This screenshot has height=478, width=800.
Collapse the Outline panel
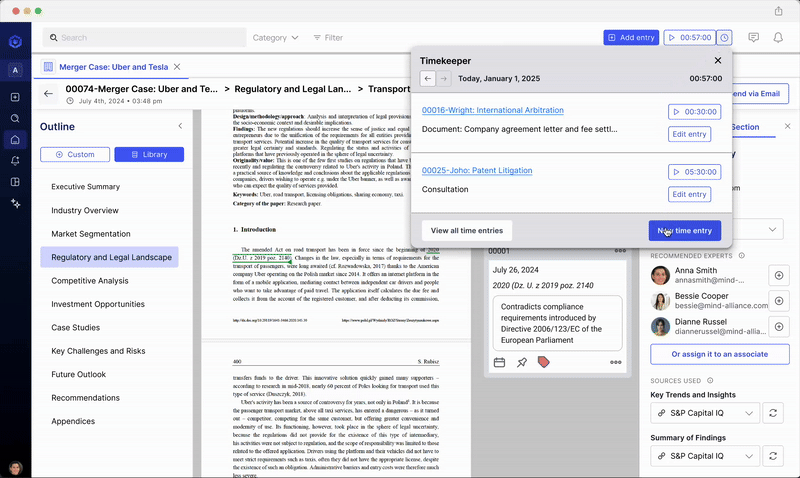point(180,126)
